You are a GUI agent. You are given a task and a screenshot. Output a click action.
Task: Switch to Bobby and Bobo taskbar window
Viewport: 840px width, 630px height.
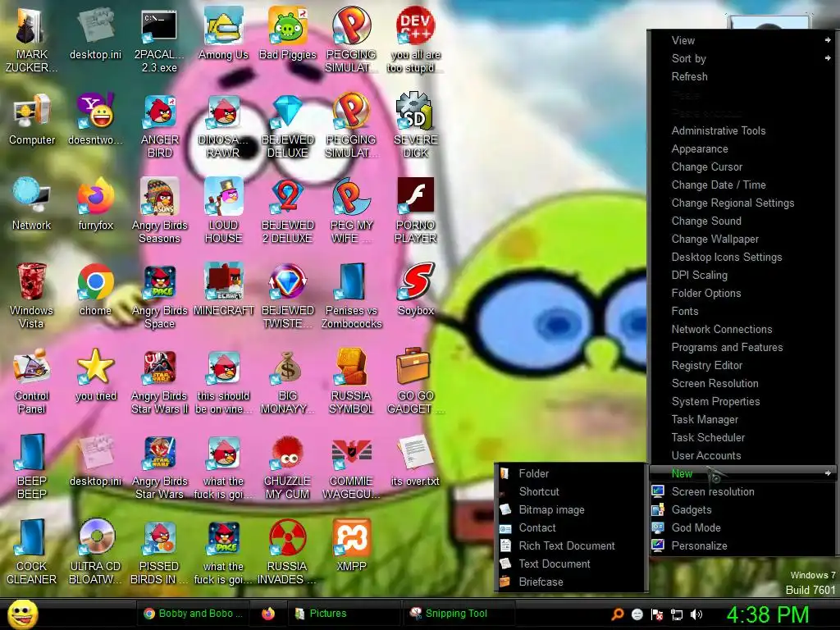(x=194, y=614)
